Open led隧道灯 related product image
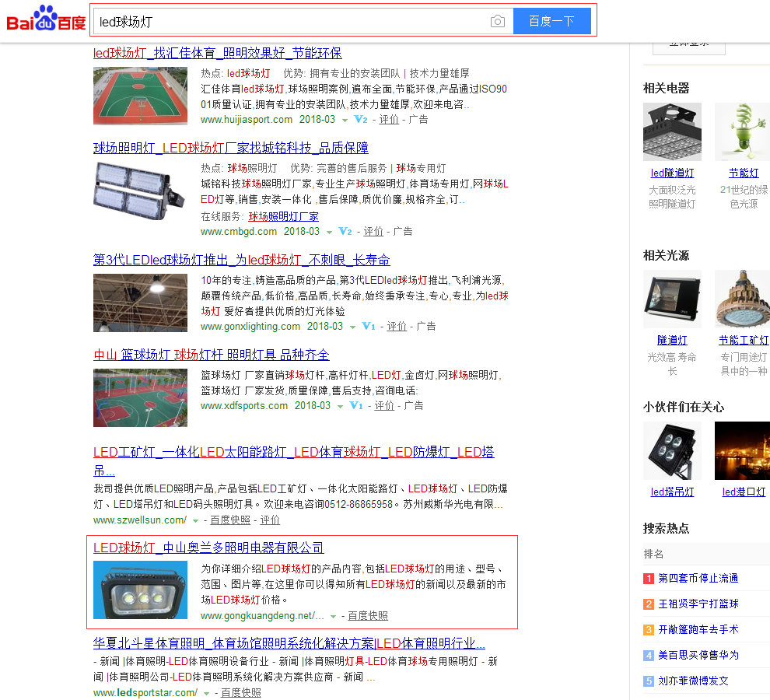Viewport: 770px width, 700px height. click(x=672, y=131)
